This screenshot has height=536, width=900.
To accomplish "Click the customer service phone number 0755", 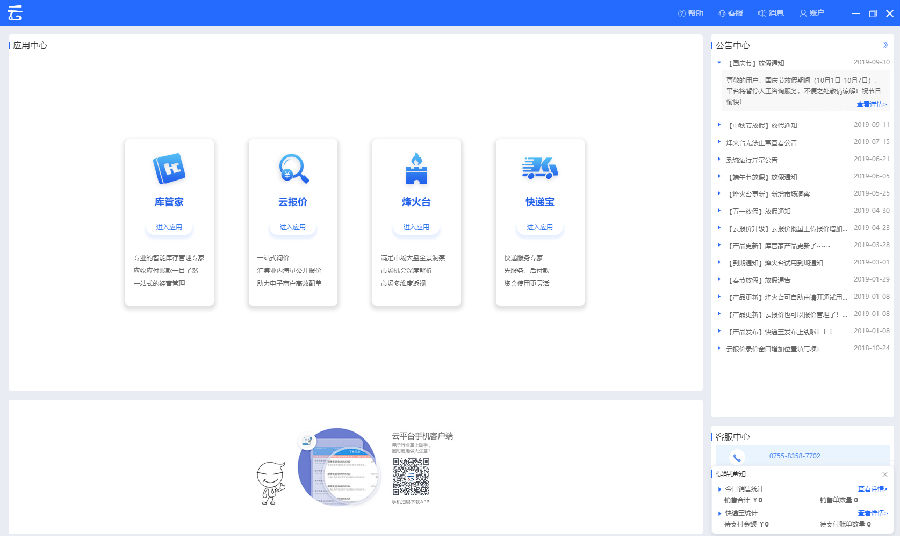I will tap(795, 456).
